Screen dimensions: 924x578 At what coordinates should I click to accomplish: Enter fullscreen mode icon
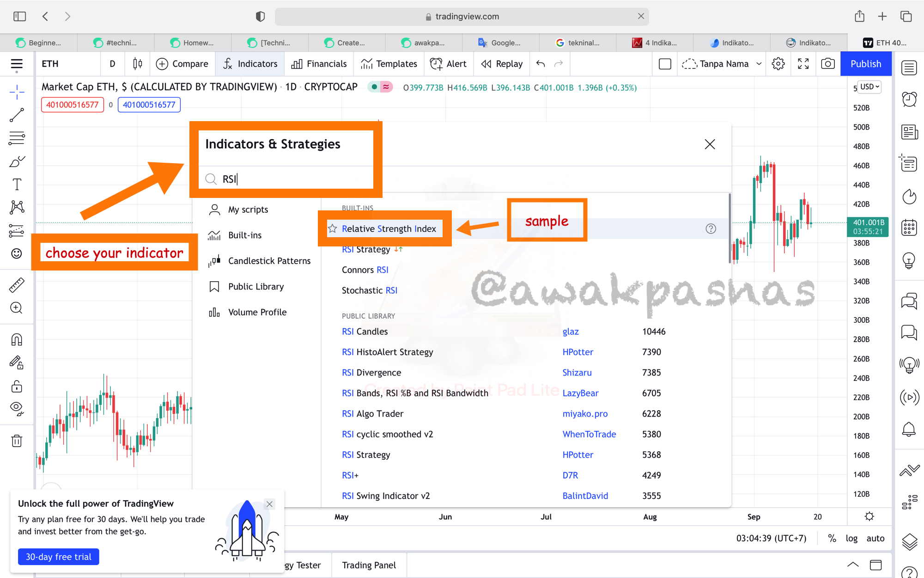803,64
